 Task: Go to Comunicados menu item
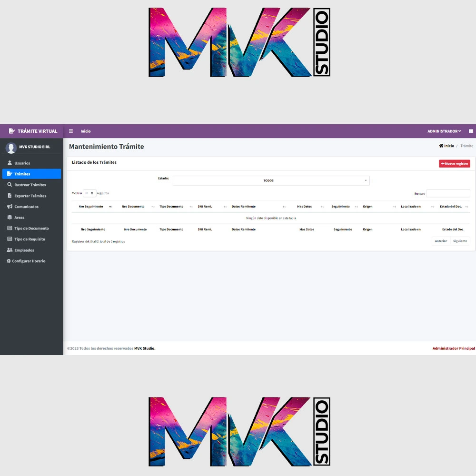(31, 207)
